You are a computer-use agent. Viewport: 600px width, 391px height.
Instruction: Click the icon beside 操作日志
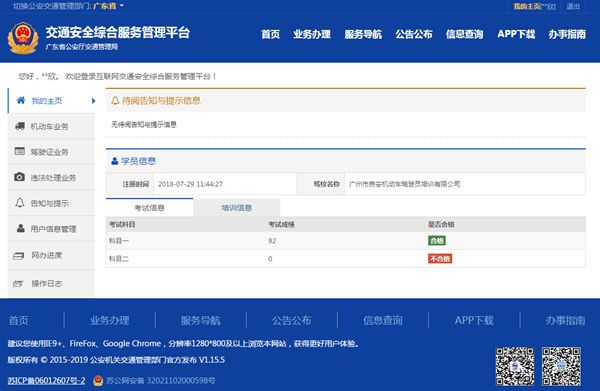[18, 283]
